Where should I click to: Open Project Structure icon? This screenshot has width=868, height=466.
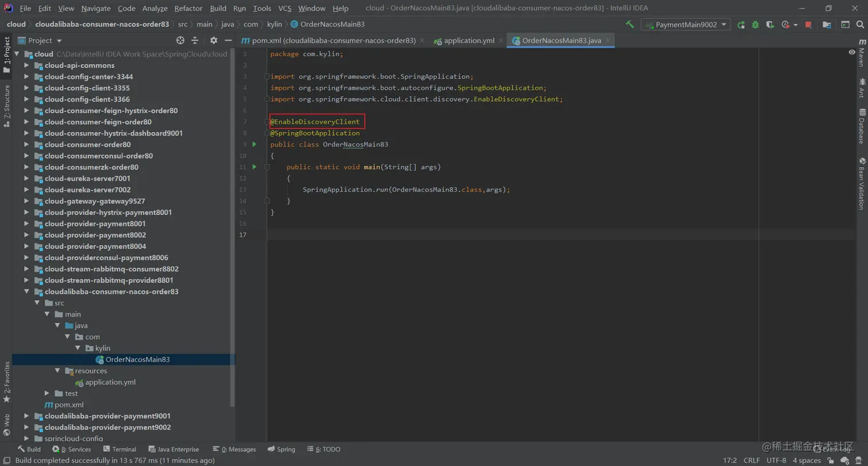[x=827, y=25]
